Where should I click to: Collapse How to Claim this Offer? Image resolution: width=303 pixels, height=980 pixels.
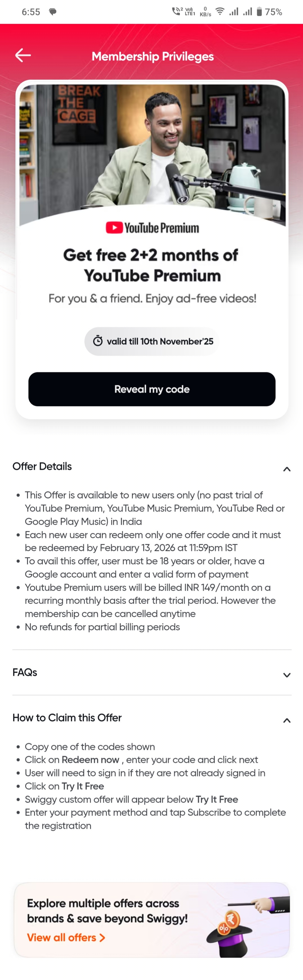[x=287, y=720]
